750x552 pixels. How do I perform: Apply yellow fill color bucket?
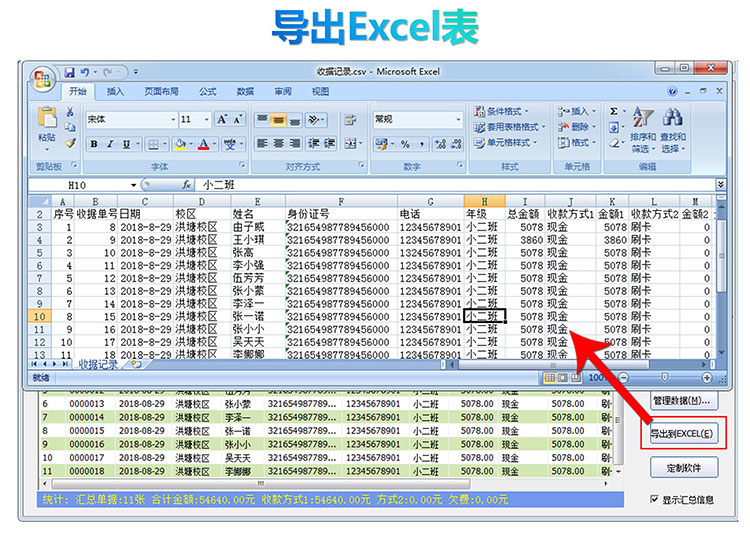(x=180, y=144)
